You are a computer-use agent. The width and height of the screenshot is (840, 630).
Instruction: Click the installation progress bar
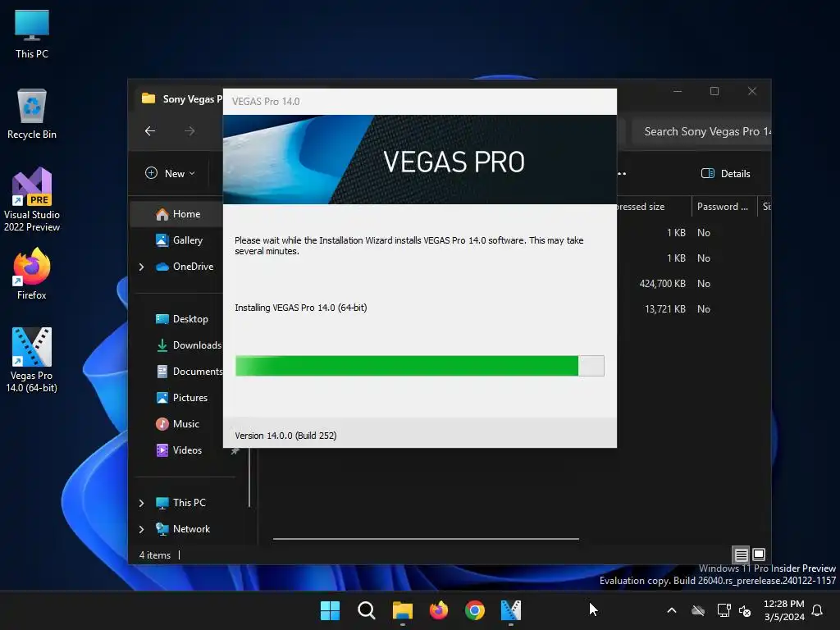click(x=419, y=366)
